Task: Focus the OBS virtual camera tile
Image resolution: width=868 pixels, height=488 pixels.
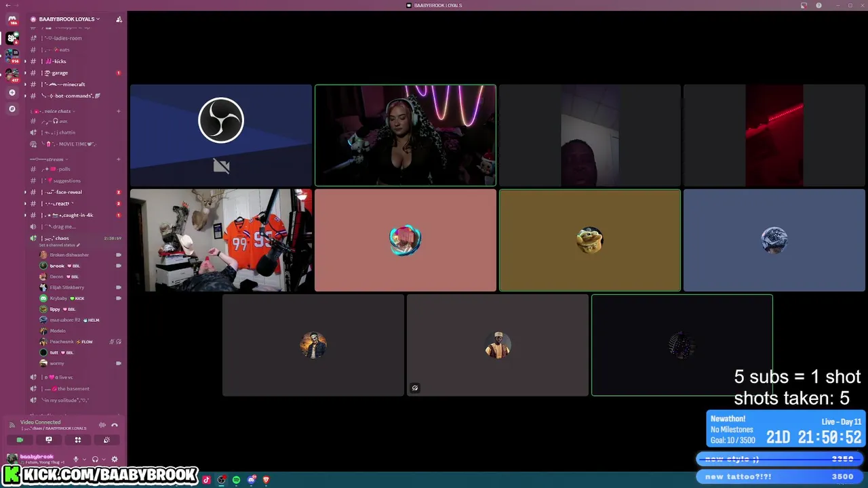Action: [x=221, y=135]
